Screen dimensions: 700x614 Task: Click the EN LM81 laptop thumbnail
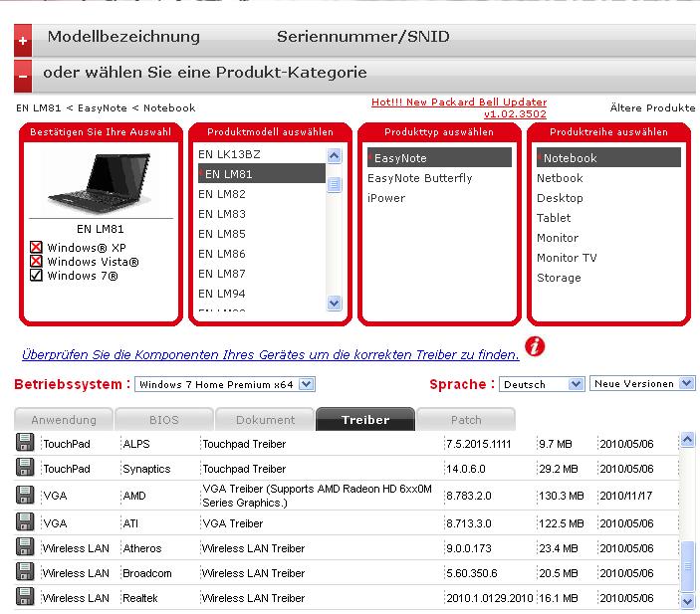[x=100, y=183]
